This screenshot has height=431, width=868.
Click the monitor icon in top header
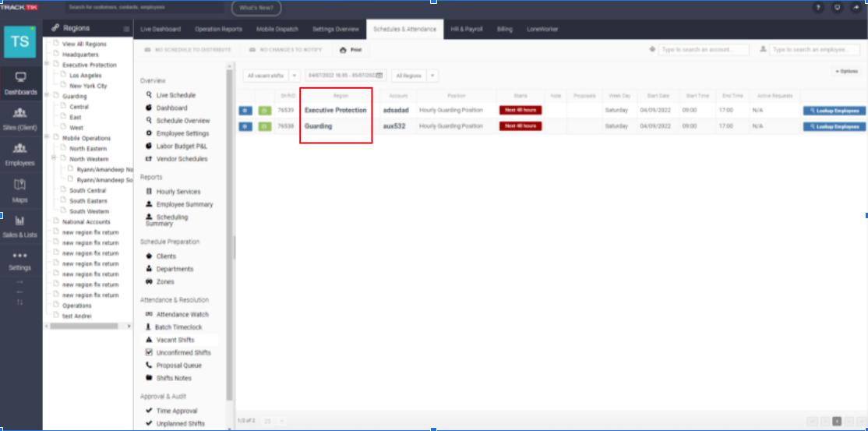coord(837,8)
